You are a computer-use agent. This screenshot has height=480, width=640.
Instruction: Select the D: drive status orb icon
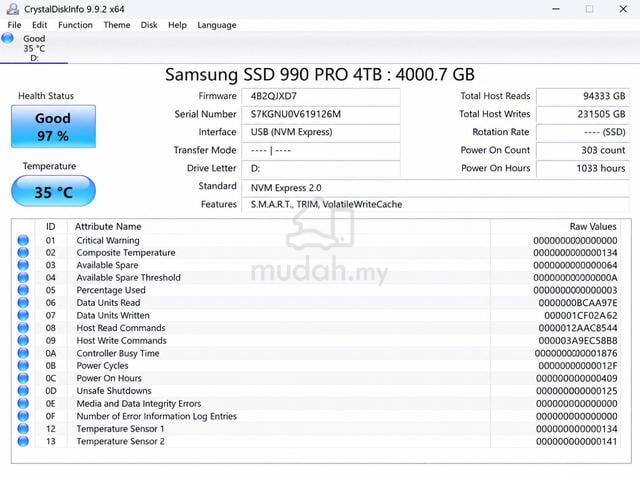[7, 39]
